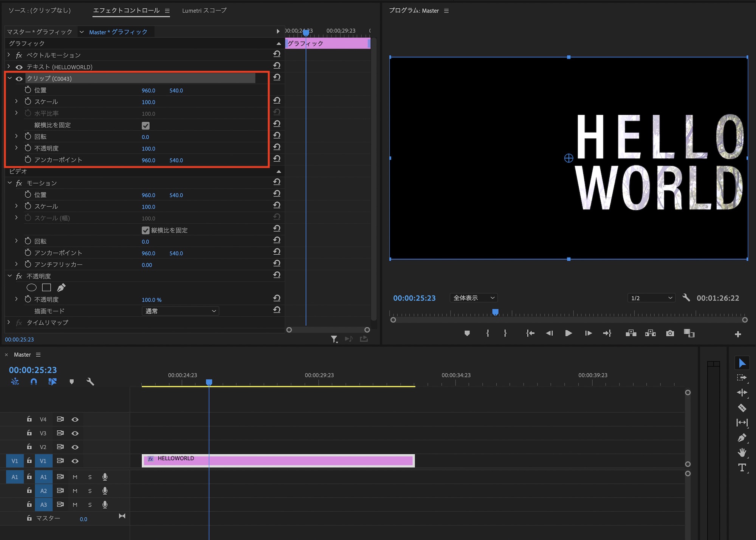This screenshot has height=540, width=756.
Task: Select the Type tool
Action: click(742, 467)
